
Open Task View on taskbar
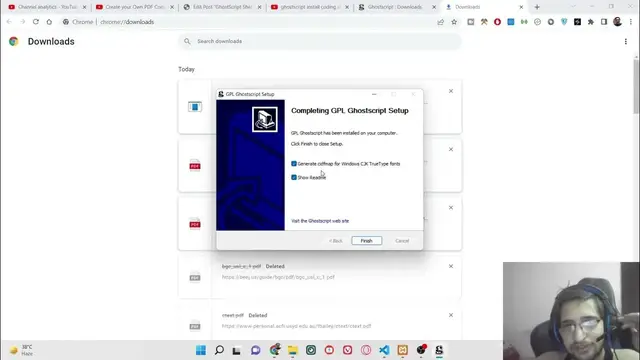click(x=237, y=350)
